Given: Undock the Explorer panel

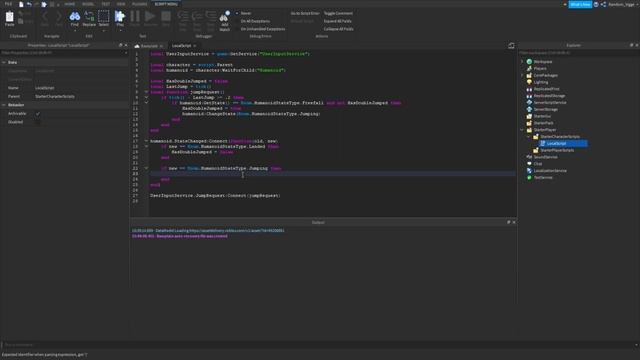Looking at the screenshot, I should coord(631,45).
